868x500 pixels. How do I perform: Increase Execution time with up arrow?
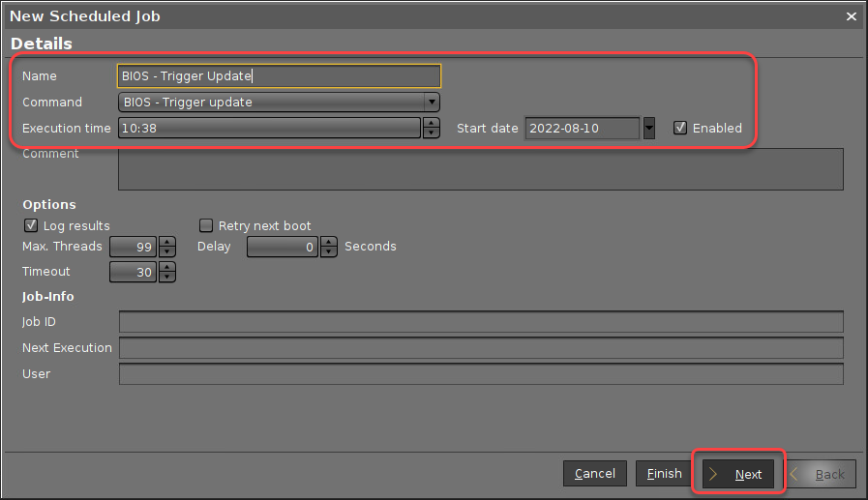pyautogui.click(x=431, y=123)
